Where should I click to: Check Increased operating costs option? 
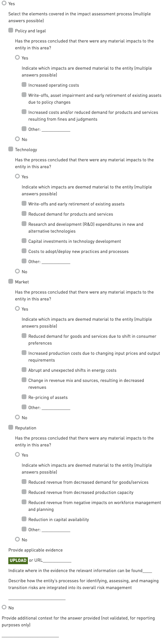click(x=24, y=85)
